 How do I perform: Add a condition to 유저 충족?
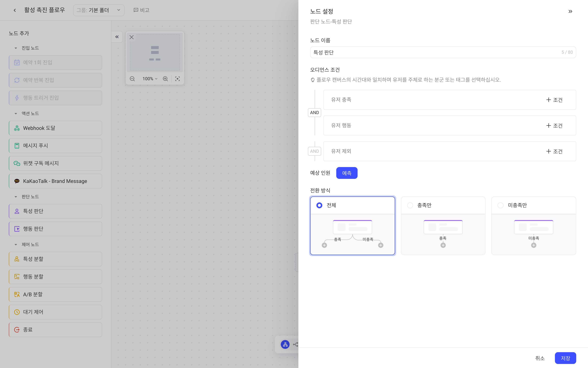click(554, 100)
